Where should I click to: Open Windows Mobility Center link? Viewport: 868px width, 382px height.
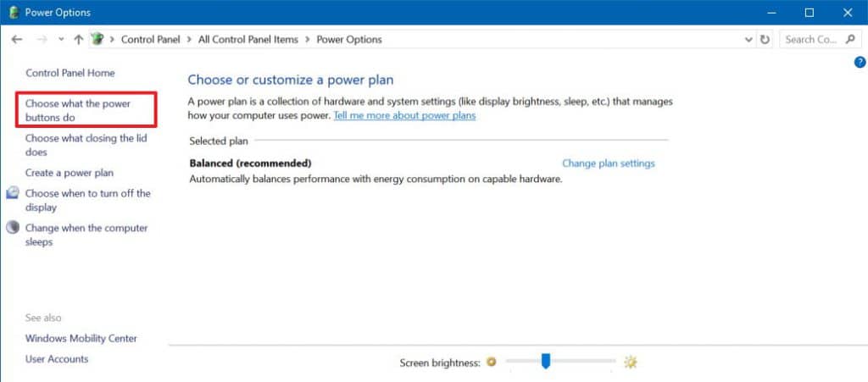[81, 339]
